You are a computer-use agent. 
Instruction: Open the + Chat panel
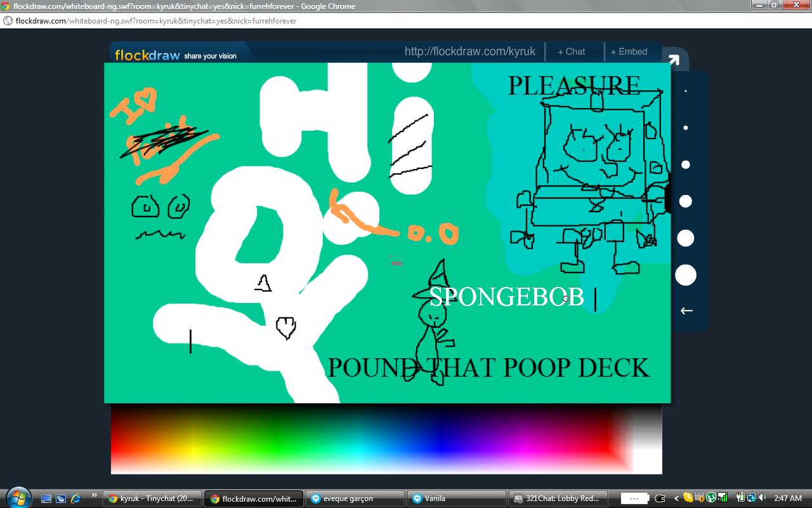[x=572, y=51]
